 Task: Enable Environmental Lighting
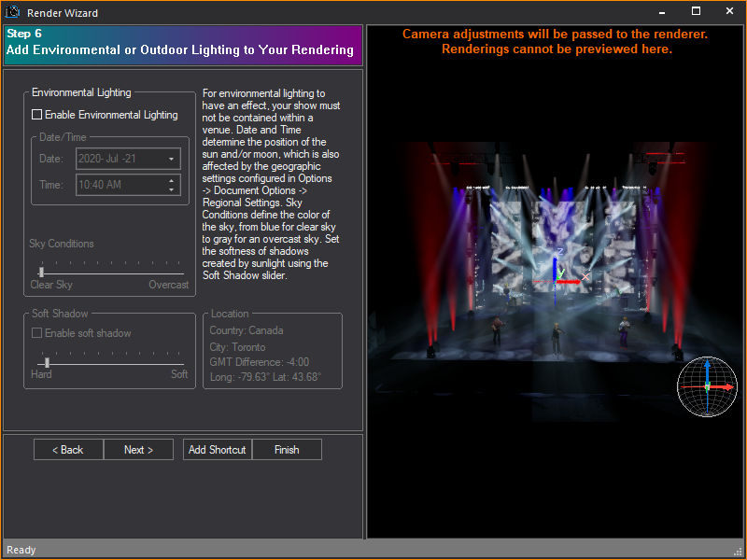(x=35, y=113)
